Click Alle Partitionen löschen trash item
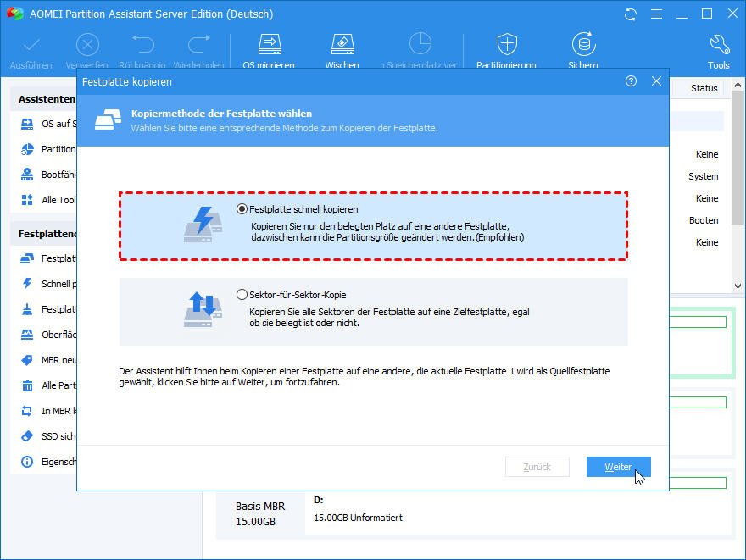The image size is (746, 560). (48, 385)
